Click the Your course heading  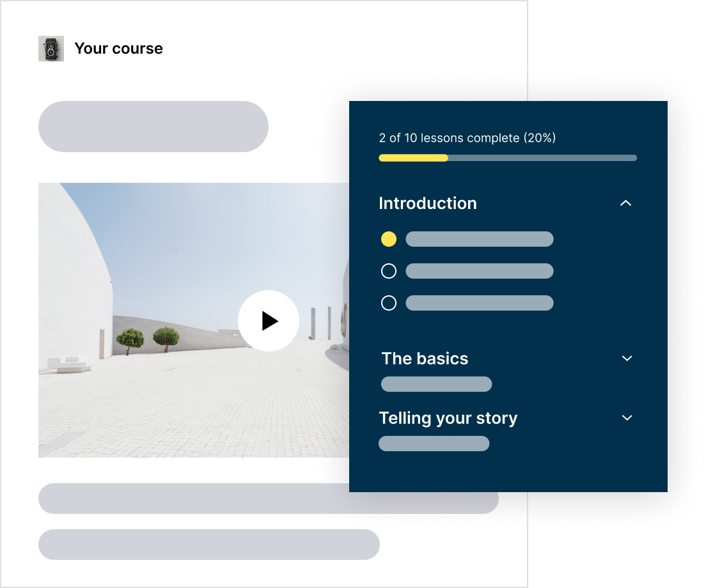point(119,48)
